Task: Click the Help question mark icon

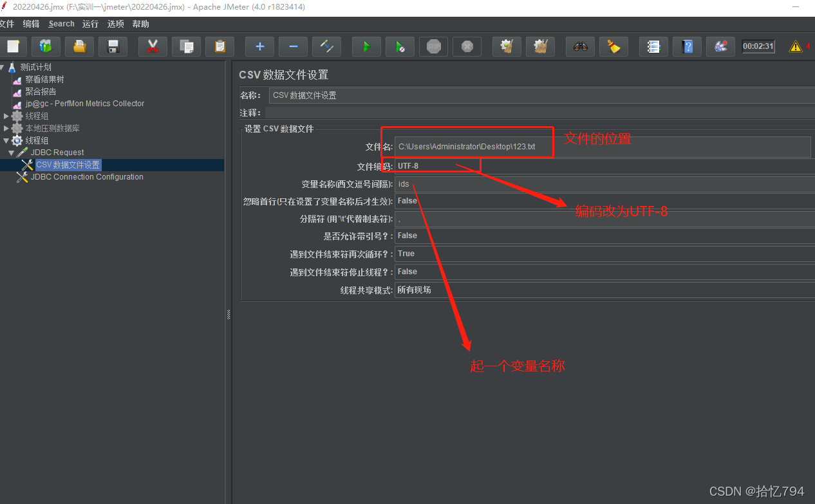Action: (x=687, y=46)
